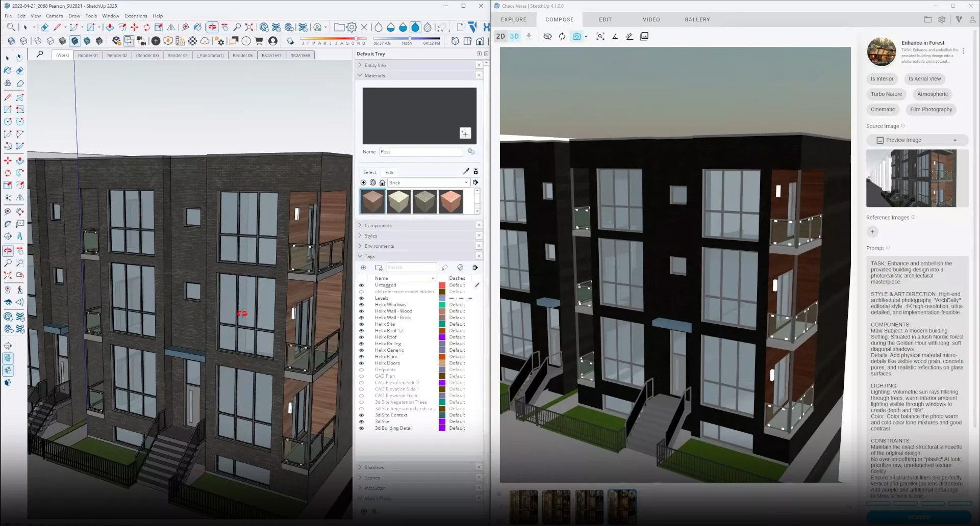Image resolution: width=980 pixels, height=526 pixels.
Task: Activate the Freehand tool in the left palette
Action: coord(20,97)
